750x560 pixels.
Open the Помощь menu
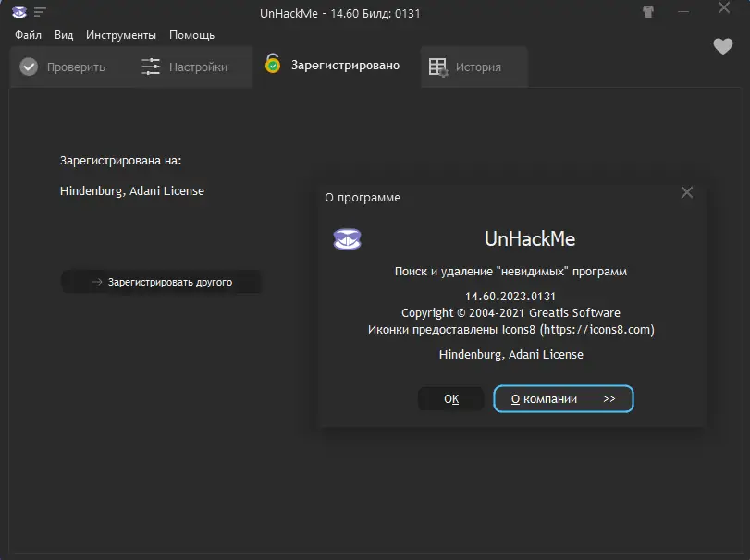191,34
